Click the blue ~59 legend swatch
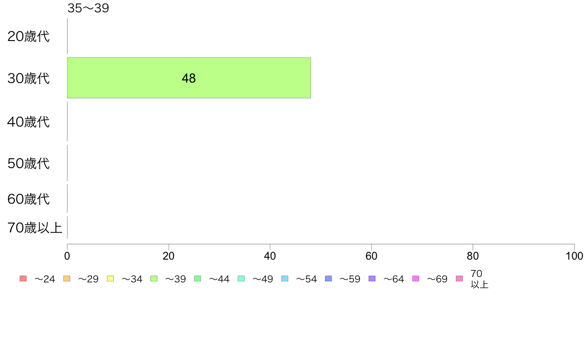This screenshot has width=588, height=364. tap(329, 278)
